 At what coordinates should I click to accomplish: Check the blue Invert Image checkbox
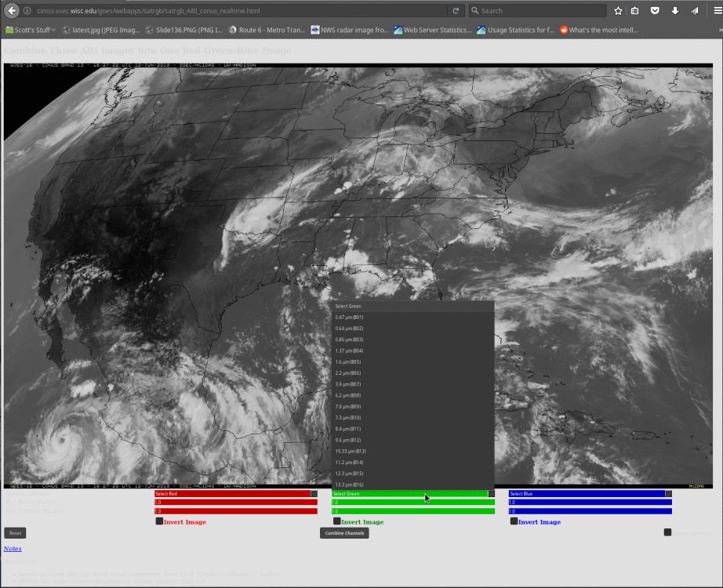514,521
